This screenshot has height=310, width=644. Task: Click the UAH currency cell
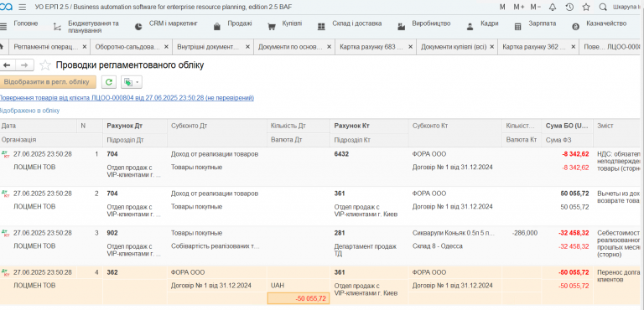[x=278, y=286]
